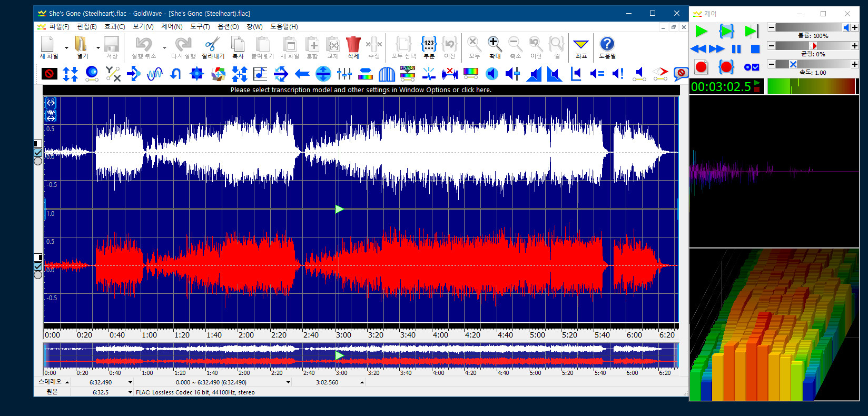Expand arrow beside 스테레오 channel label

67,382
